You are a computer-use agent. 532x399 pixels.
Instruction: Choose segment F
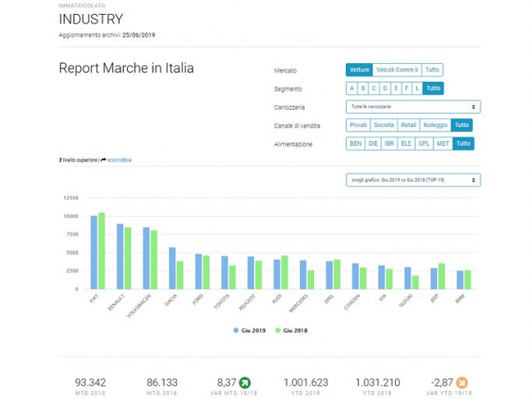pyautogui.click(x=407, y=88)
